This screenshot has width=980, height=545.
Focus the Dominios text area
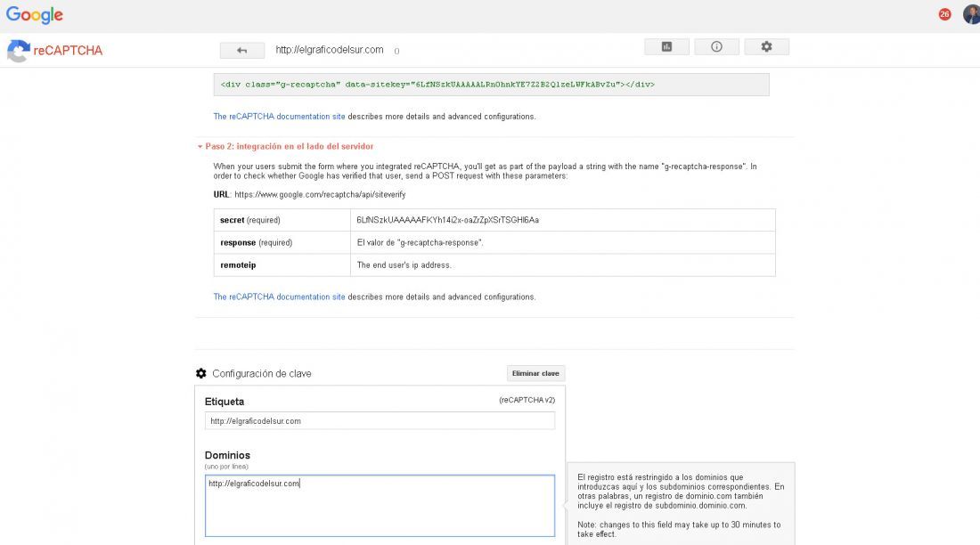(380, 506)
